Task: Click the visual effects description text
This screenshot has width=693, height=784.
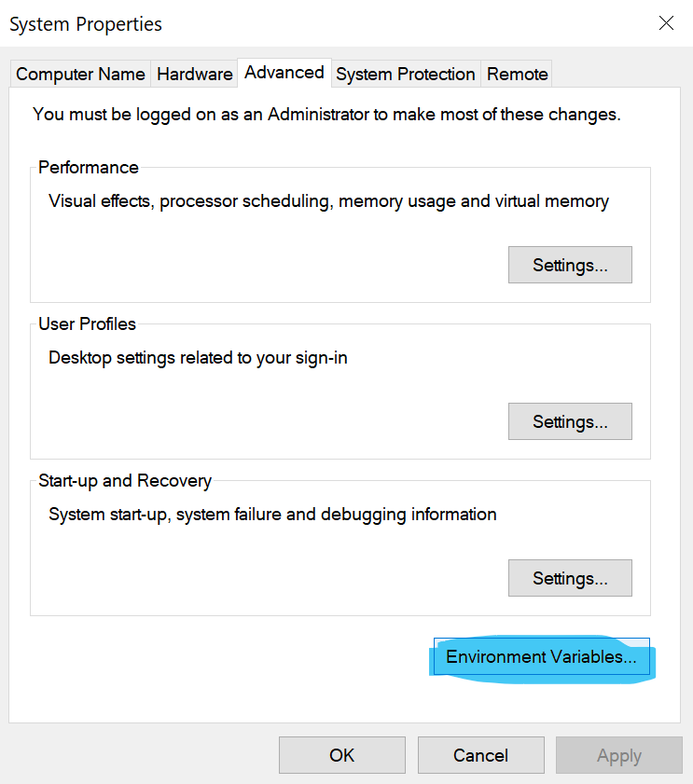Action: pos(328,201)
